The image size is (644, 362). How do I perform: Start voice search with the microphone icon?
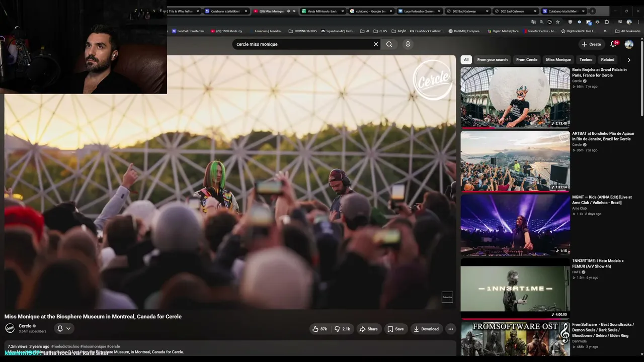(x=408, y=44)
